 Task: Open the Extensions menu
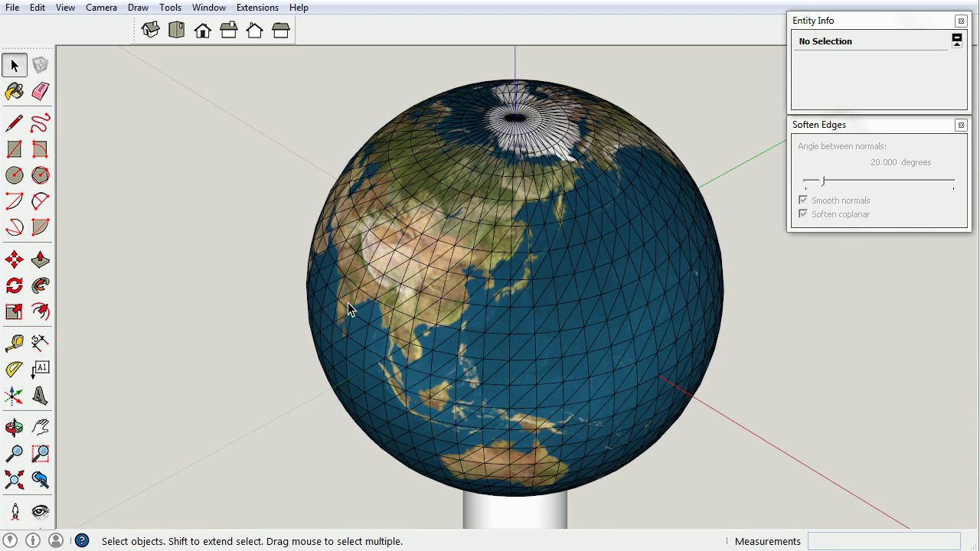(x=257, y=8)
